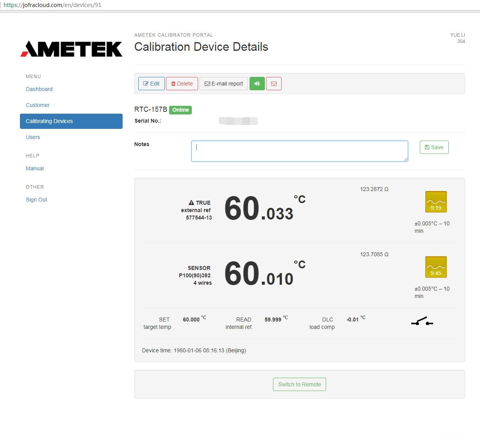Click the YUE LI user name

(457, 35)
